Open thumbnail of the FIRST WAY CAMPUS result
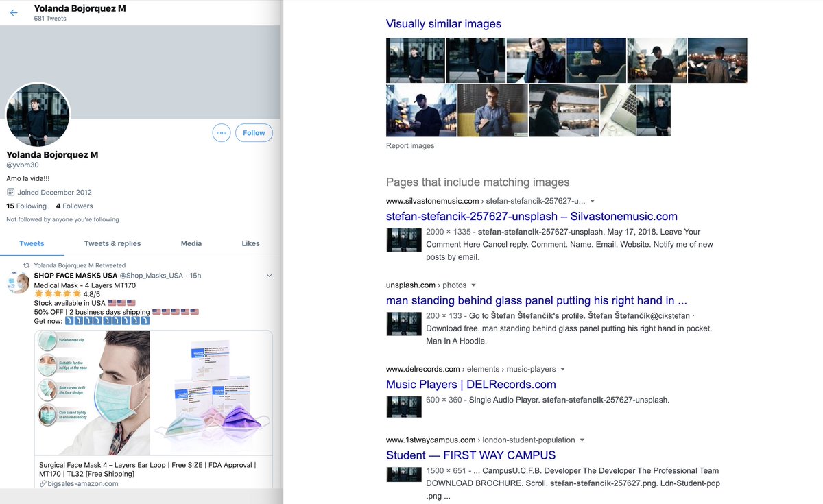The image size is (823, 504). tap(404, 474)
